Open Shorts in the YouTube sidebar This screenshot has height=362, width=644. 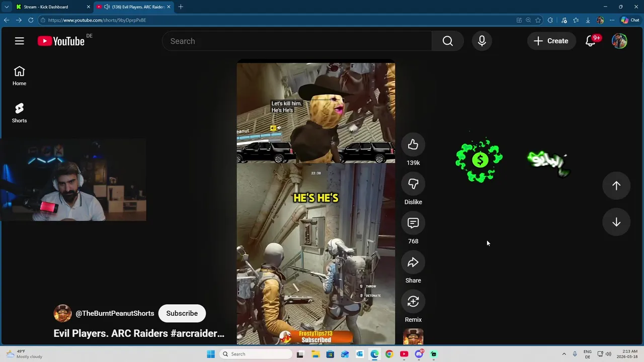[19, 113]
